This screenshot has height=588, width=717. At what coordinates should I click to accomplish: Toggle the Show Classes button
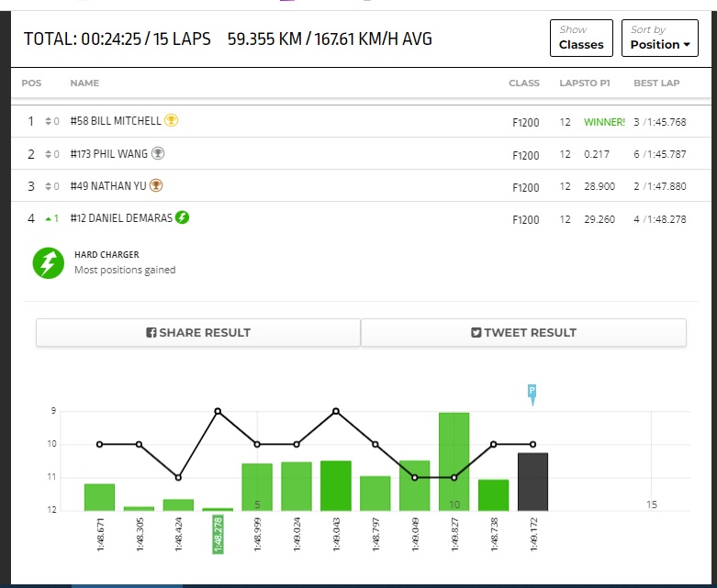pyautogui.click(x=581, y=38)
